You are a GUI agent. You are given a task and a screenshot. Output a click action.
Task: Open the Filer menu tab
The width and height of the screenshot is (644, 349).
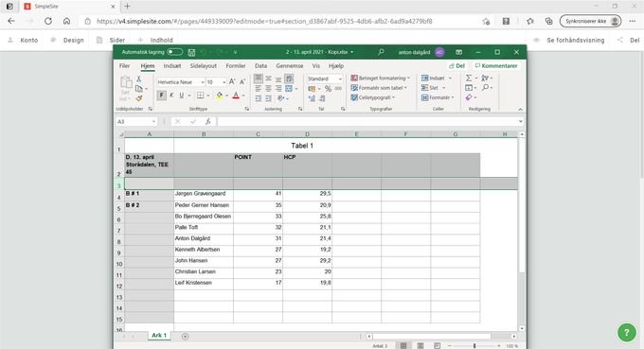pyautogui.click(x=124, y=65)
